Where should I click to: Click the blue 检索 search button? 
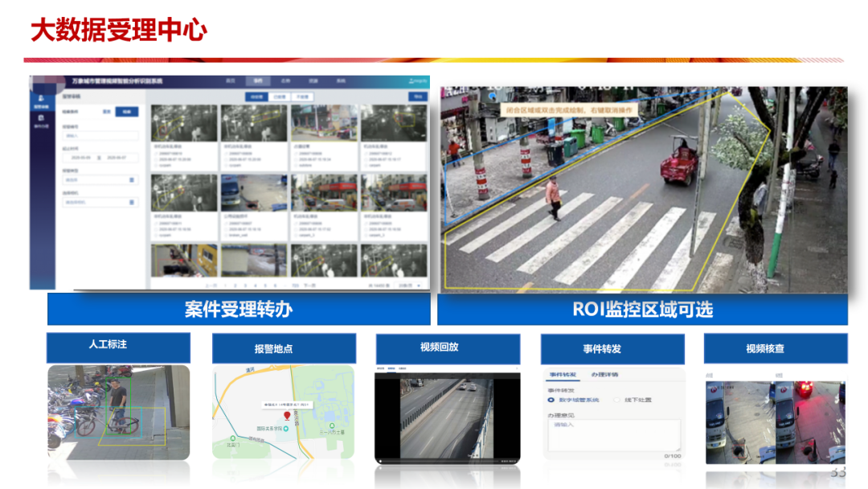127,112
